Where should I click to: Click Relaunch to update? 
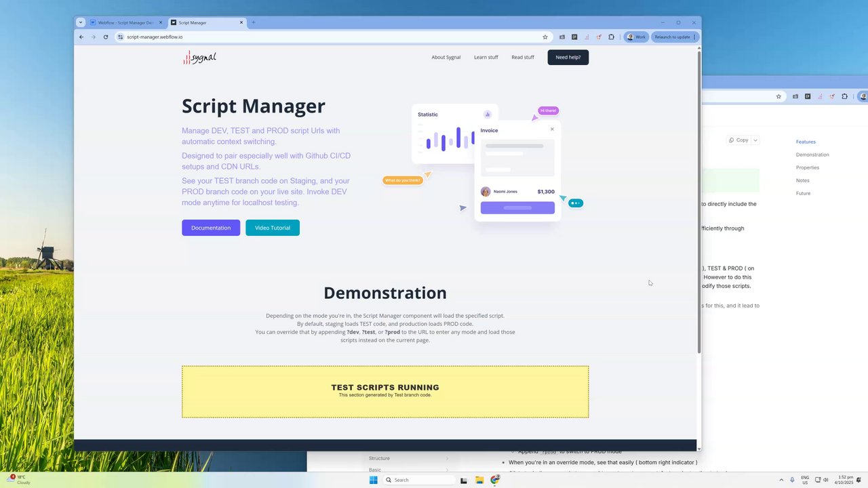[672, 37]
